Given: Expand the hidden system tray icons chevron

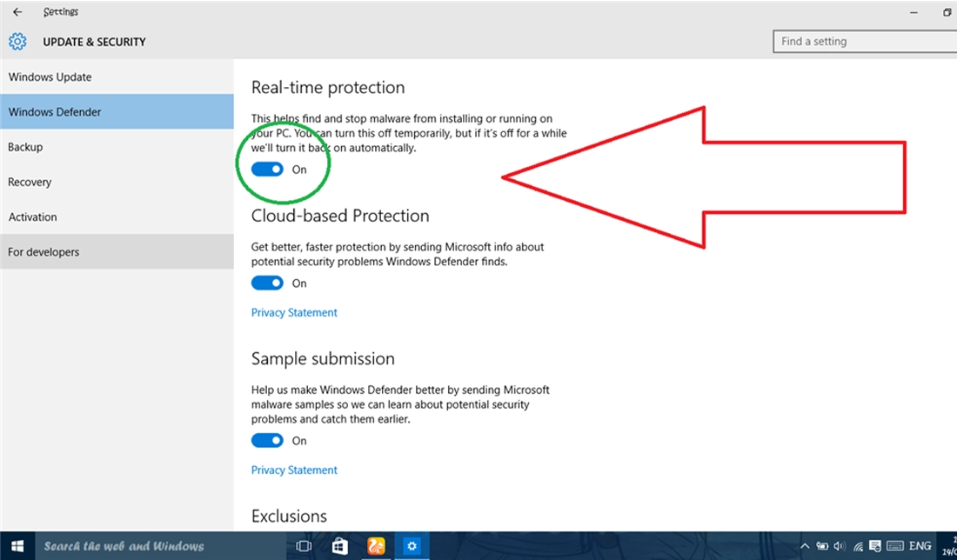Looking at the screenshot, I should [x=805, y=546].
